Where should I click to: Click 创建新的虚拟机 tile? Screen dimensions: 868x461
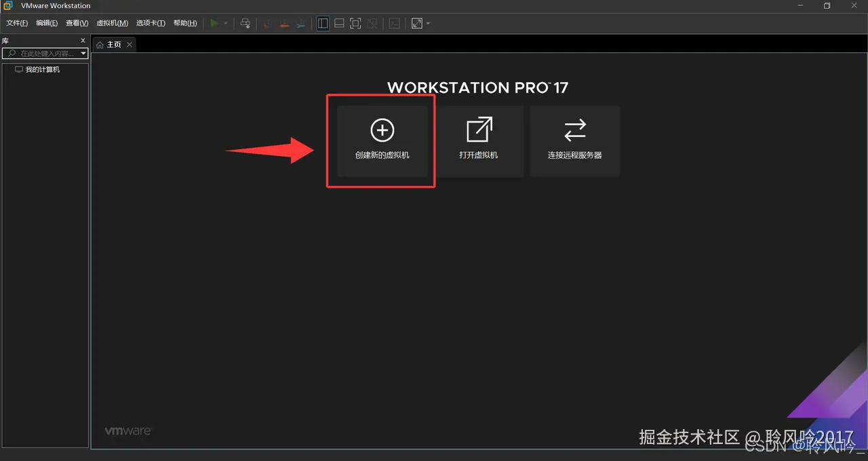coord(382,141)
